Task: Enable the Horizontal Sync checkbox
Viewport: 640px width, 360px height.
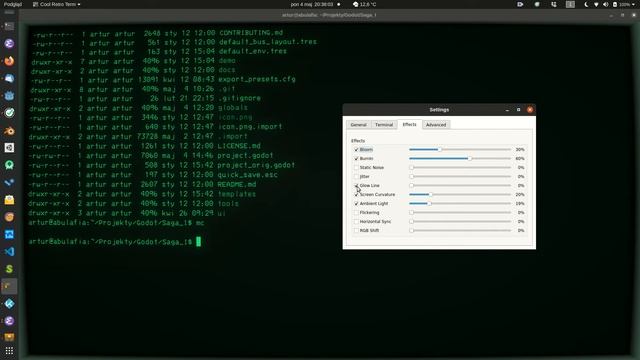Action: click(x=356, y=222)
